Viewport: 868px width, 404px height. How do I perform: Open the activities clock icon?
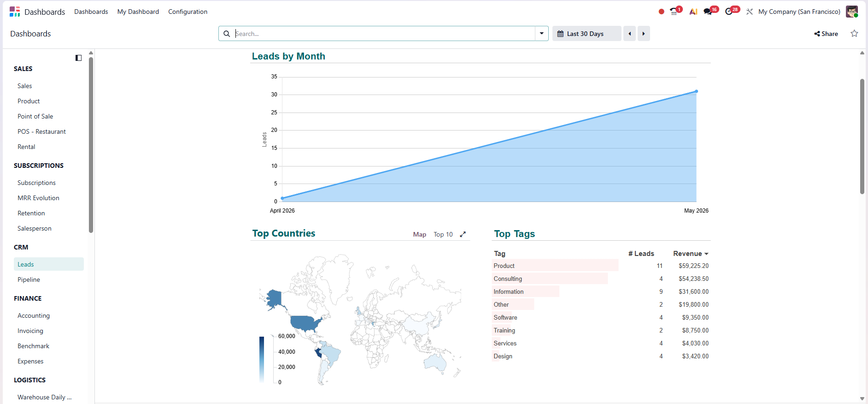pos(729,12)
